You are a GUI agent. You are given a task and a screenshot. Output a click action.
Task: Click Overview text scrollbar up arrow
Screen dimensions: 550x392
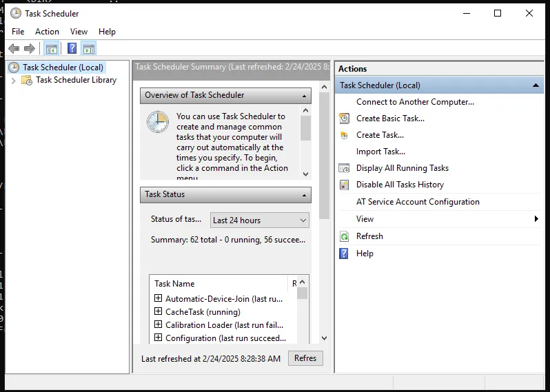tap(305, 110)
